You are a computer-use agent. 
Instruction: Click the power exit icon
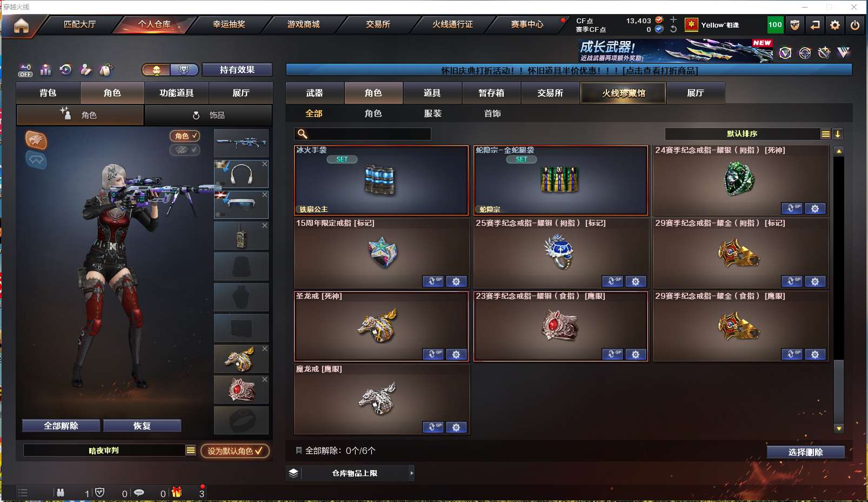[x=855, y=25]
